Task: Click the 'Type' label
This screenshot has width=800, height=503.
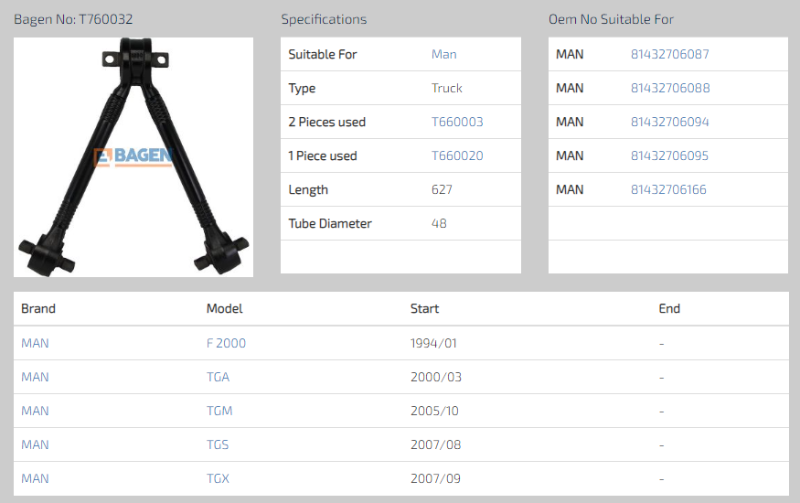Action: pos(302,88)
